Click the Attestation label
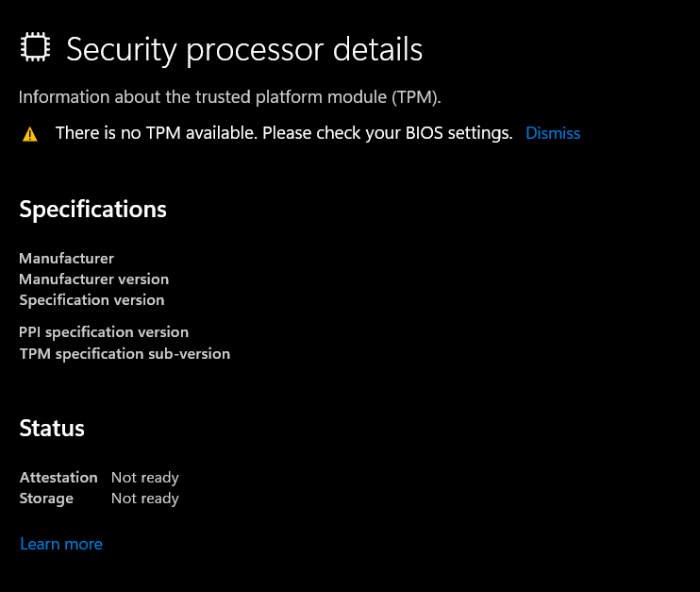This screenshot has height=592, width=700. pos(58,477)
